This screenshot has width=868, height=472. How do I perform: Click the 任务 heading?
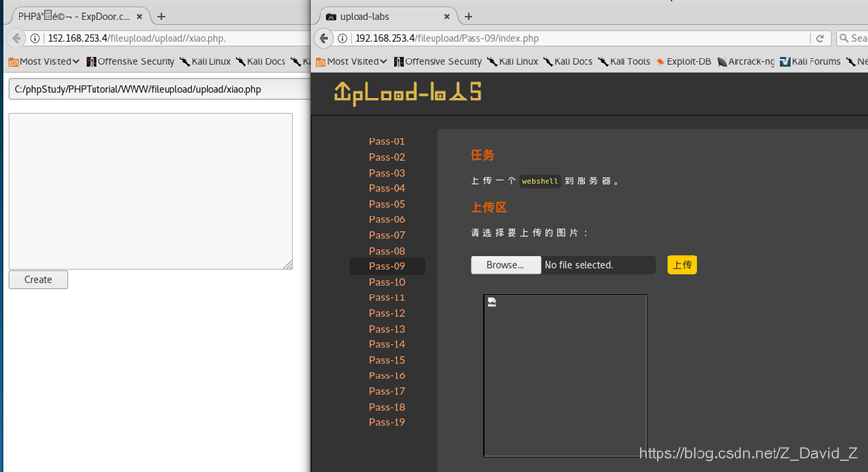click(482, 155)
